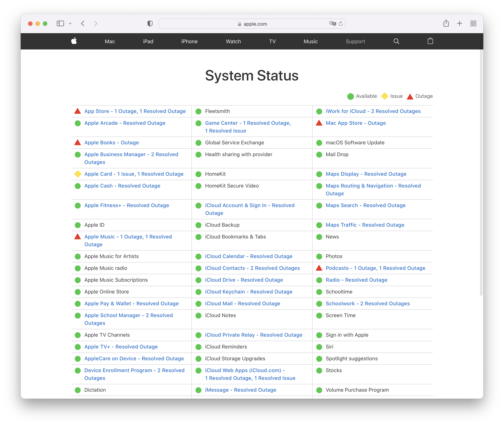Reload the page with refresh icon
Screen dimensions: 504x426
(x=341, y=24)
